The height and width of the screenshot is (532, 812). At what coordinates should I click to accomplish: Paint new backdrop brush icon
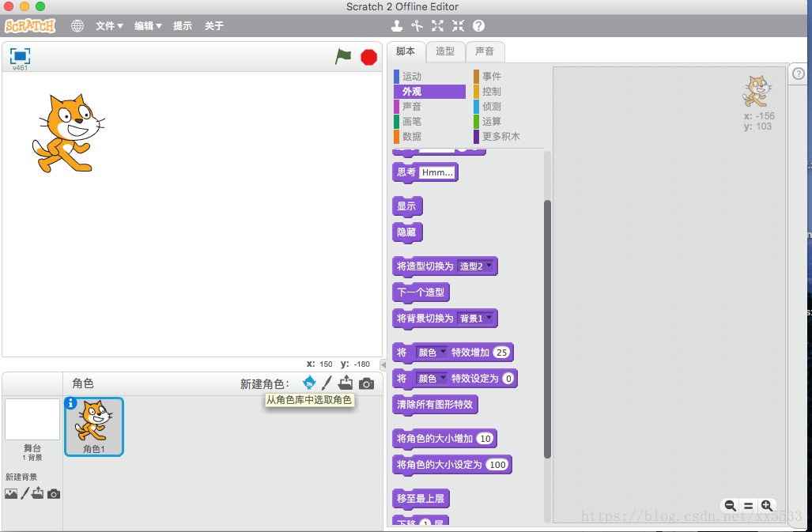[x=25, y=493]
